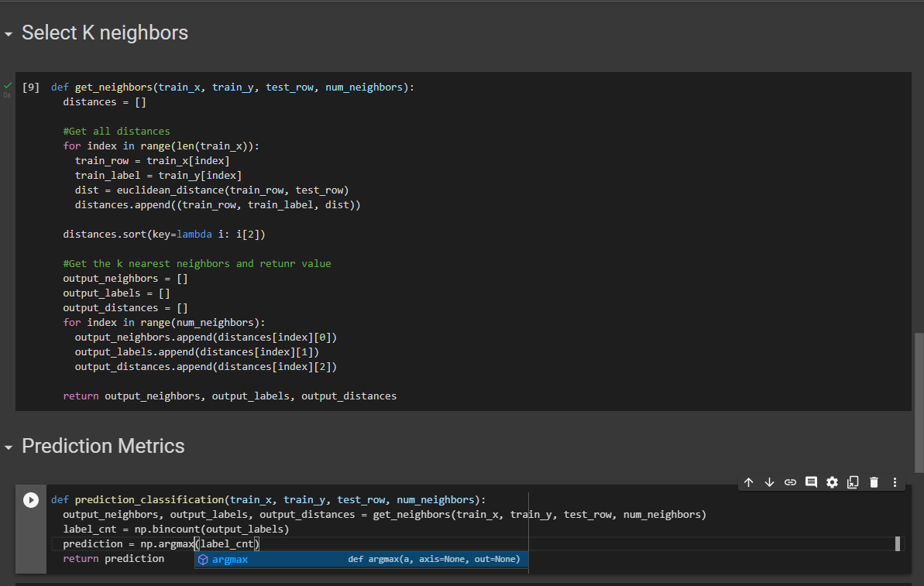Click the distances.sort lambda line

(x=164, y=235)
